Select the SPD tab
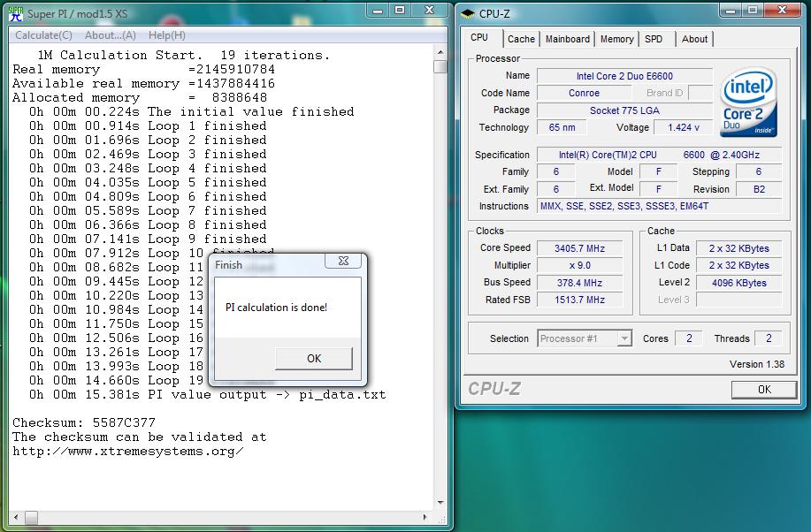811x532 pixels. [x=654, y=39]
